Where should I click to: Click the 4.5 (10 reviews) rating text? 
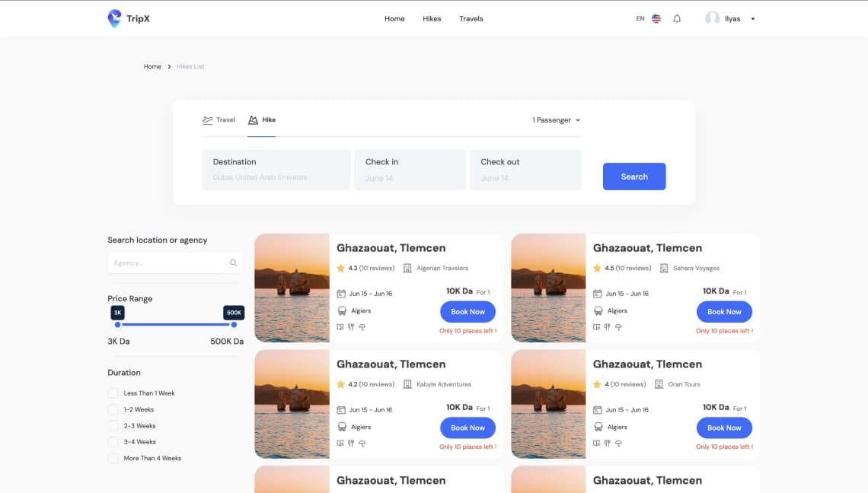[x=627, y=269]
